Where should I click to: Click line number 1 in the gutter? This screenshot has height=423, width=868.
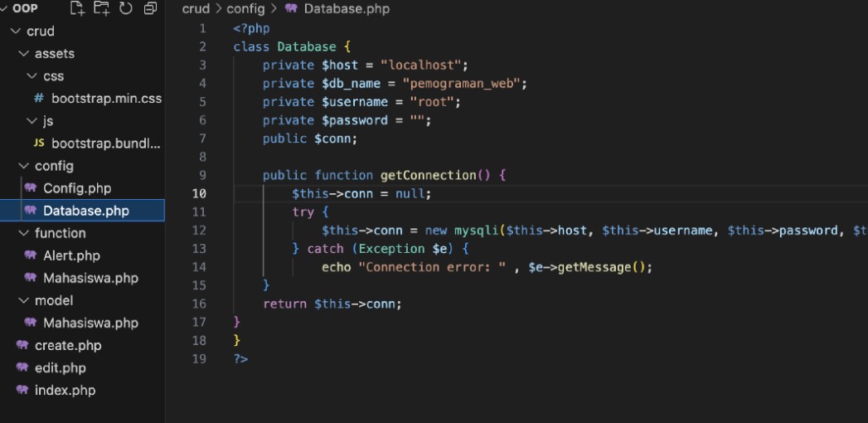[202, 28]
